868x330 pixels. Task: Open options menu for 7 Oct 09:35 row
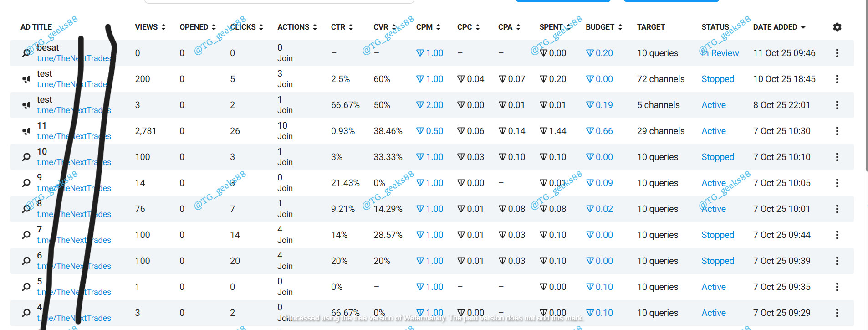pyautogui.click(x=837, y=287)
